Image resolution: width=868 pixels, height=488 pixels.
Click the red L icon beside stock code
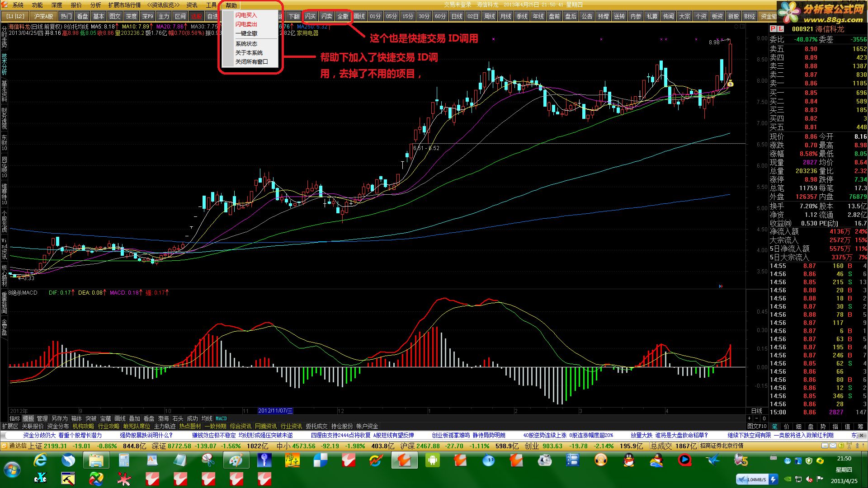(781, 29)
